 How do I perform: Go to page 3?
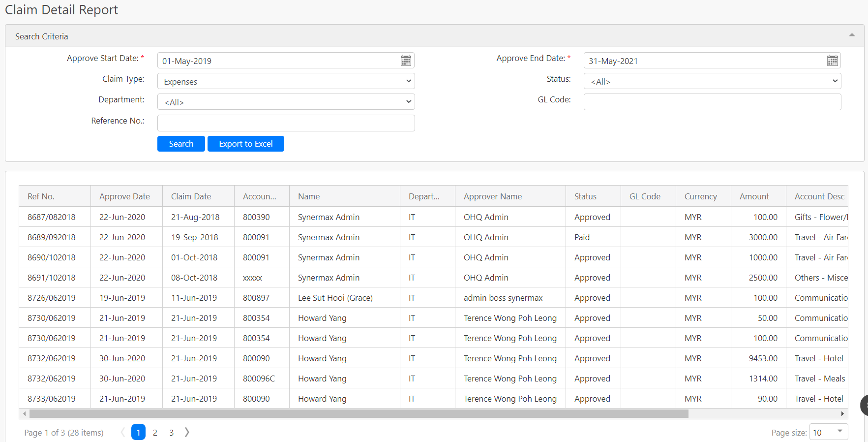(x=172, y=432)
